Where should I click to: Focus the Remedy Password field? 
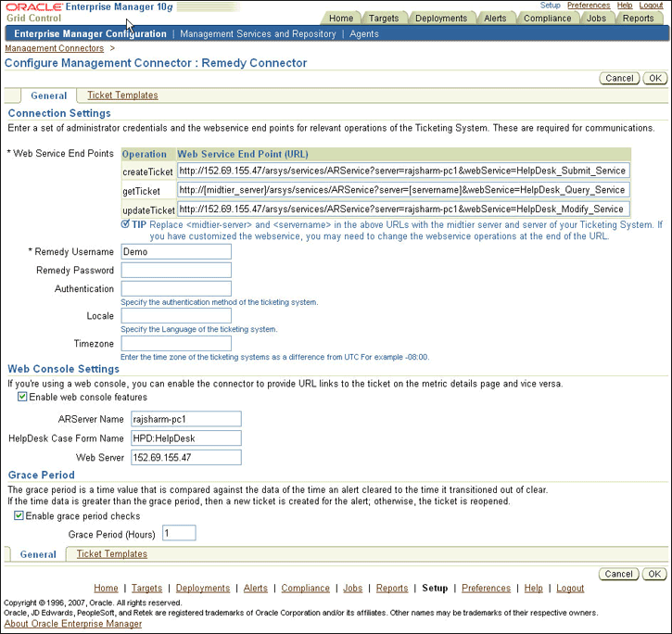click(175, 270)
